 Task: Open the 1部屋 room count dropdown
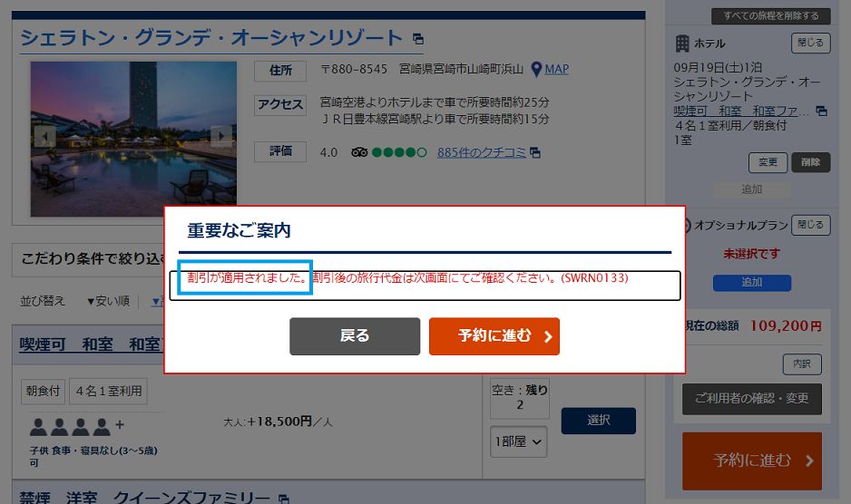[518, 442]
